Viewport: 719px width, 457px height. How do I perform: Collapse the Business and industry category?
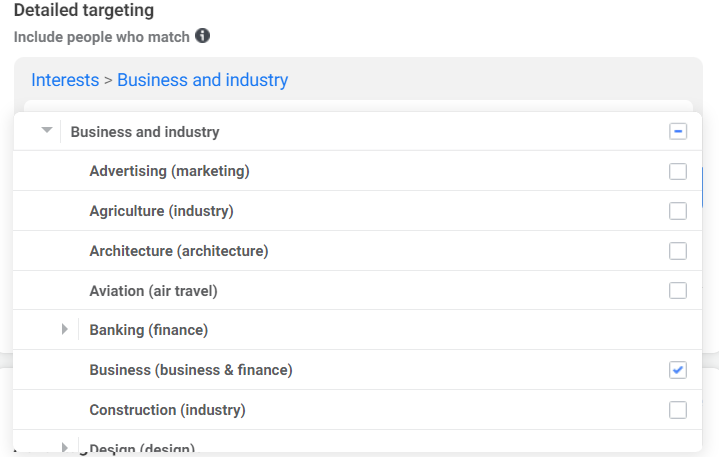click(x=46, y=131)
